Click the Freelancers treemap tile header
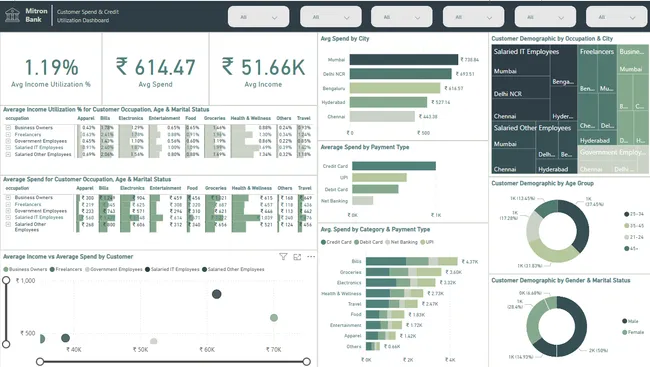Viewport: 650px width, 367px height. [597, 51]
